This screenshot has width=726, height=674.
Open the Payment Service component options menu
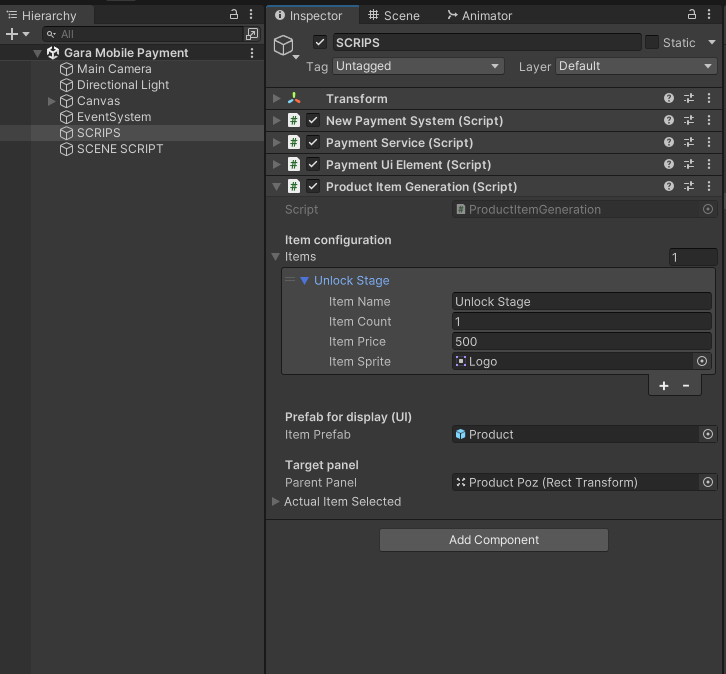[x=709, y=143]
